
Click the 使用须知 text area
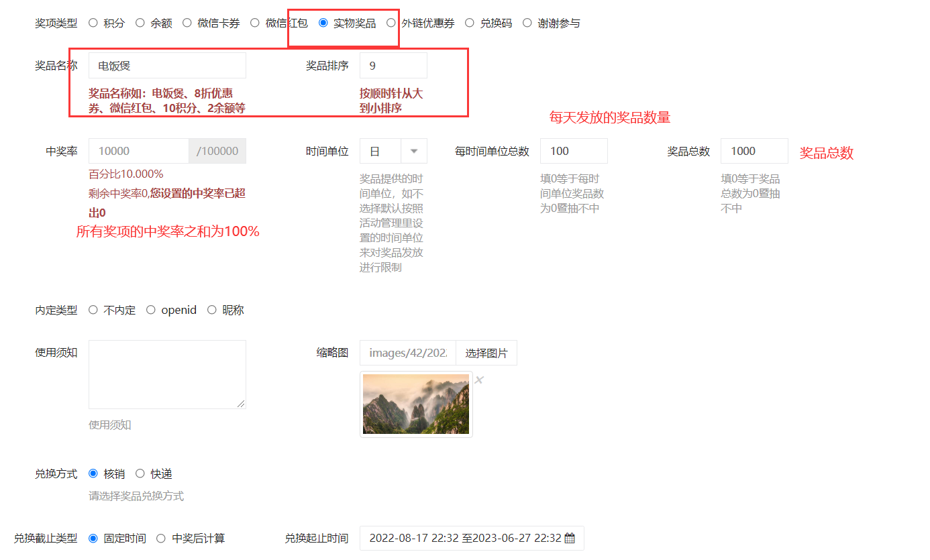pyautogui.click(x=167, y=374)
